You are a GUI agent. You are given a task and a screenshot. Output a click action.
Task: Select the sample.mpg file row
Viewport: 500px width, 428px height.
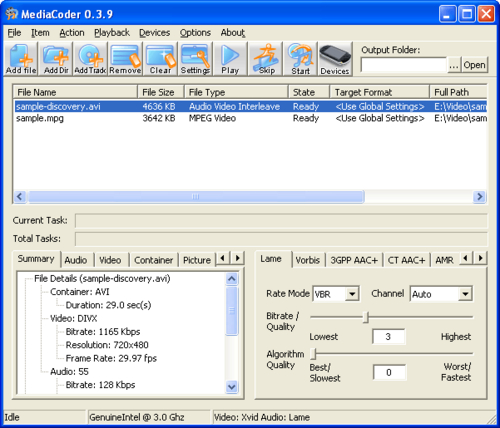pyautogui.click(x=250, y=118)
